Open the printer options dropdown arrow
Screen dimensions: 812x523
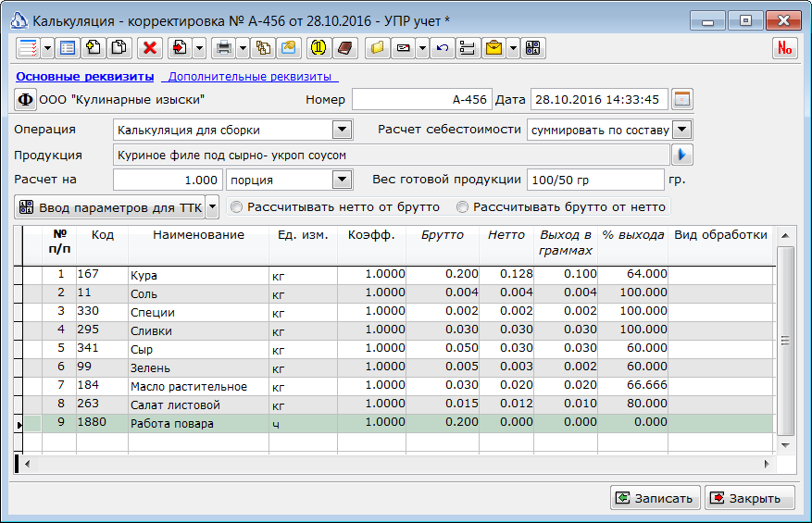[x=244, y=48]
